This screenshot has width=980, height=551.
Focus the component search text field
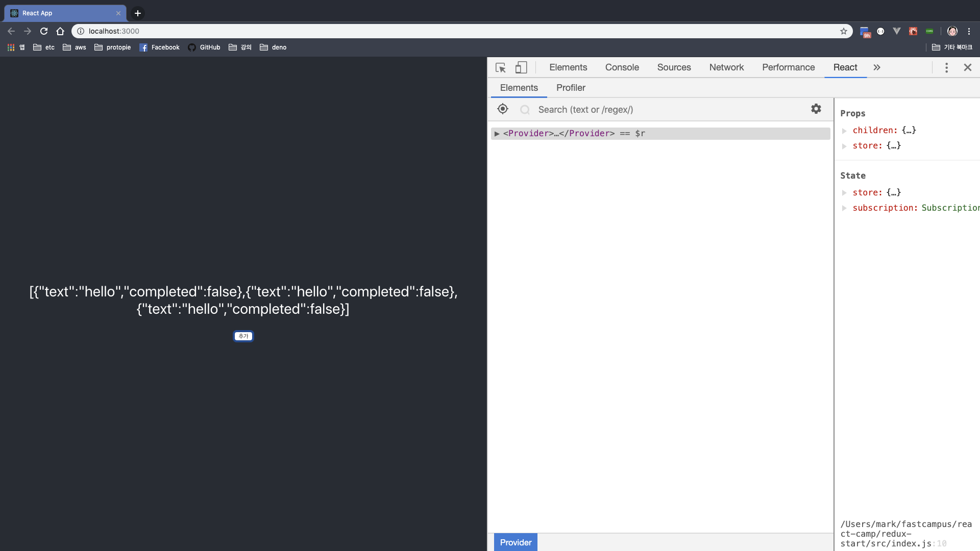[x=664, y=110]
